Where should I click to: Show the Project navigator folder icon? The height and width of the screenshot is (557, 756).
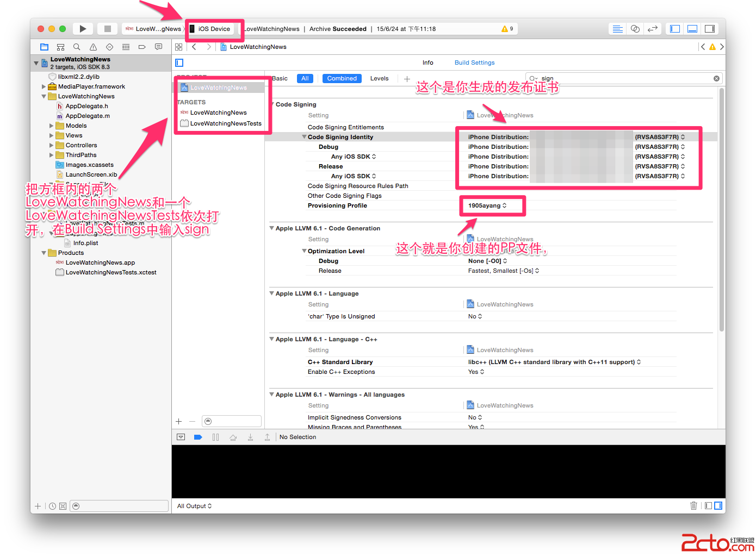point(45,47)
